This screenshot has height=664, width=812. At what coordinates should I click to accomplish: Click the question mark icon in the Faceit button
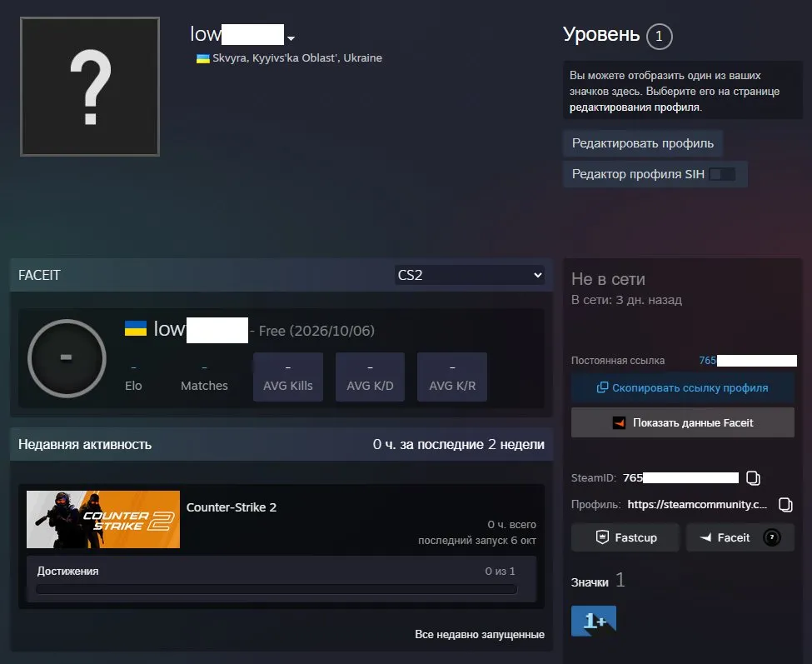point(771,537)
